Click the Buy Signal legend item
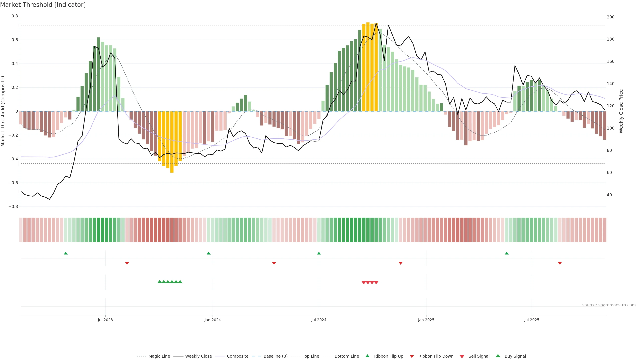Viewport: 644px width, 362px height. tap(515, 356)
